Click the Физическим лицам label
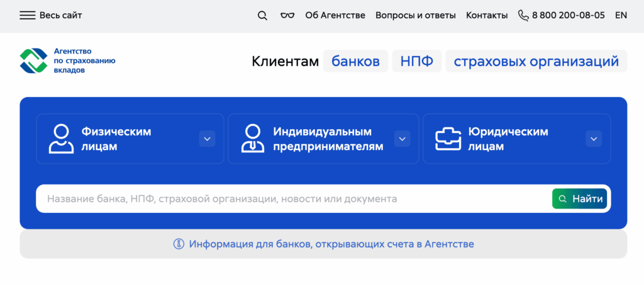 (x=116, y=139)
